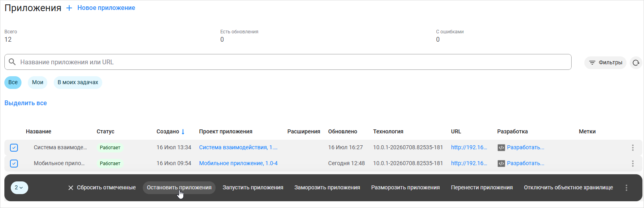Click Сбросить отмеченные button

(102, 188)
